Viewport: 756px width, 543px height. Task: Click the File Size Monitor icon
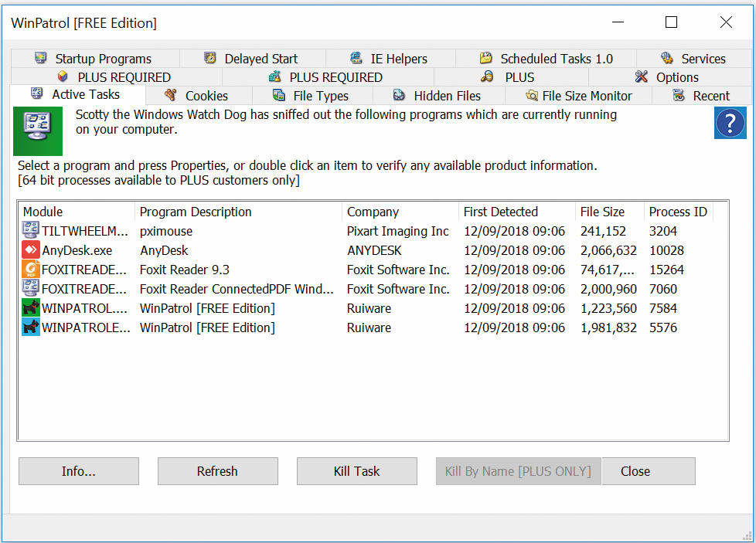[532, 96]
